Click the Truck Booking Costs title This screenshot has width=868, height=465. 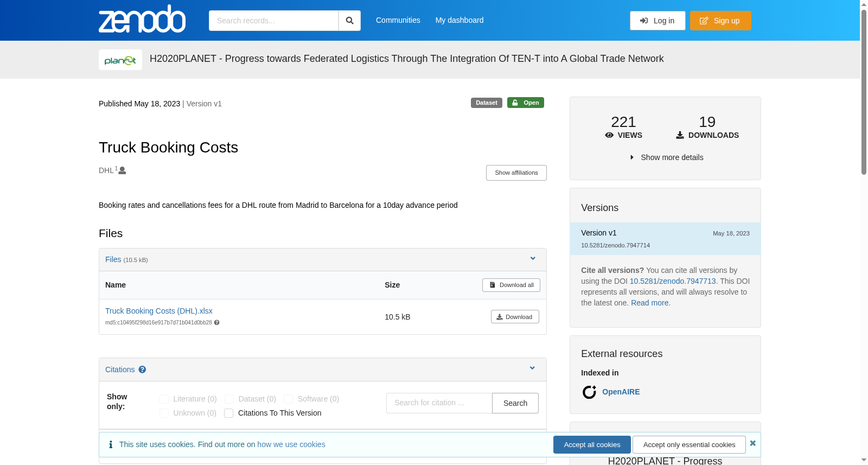point(169,148)
